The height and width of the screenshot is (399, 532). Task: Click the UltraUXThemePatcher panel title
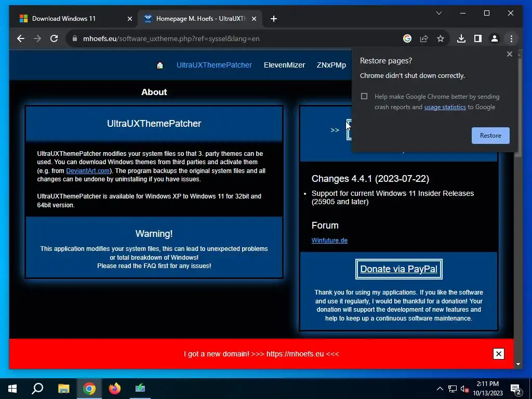click(x=154, y=124)
